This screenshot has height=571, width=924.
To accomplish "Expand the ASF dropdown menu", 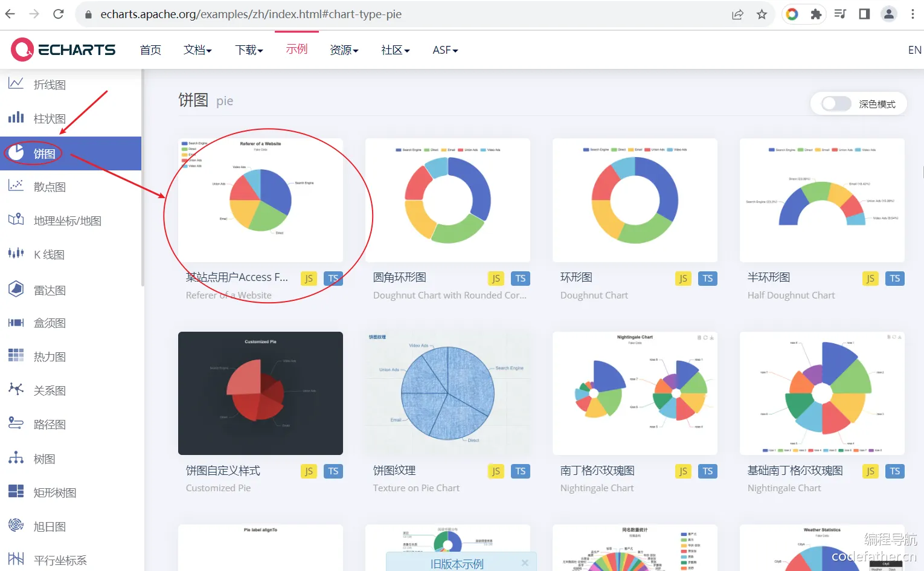I will pos(445,50).
